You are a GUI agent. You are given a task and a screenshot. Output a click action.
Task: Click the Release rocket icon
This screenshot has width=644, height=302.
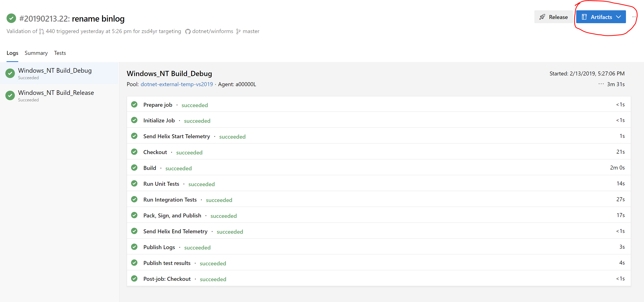[542, 17]
